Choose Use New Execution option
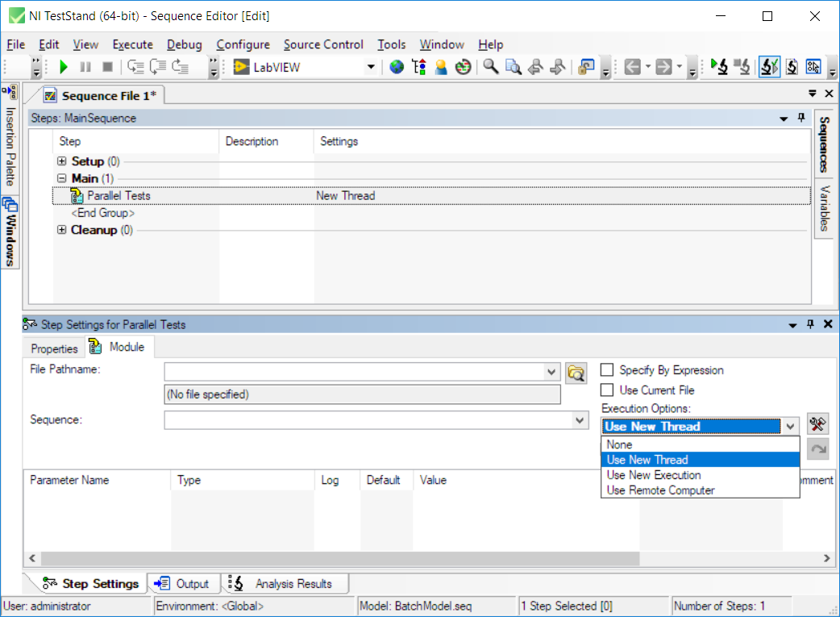This screenshot has height=617, width=840. coord(654,475)
